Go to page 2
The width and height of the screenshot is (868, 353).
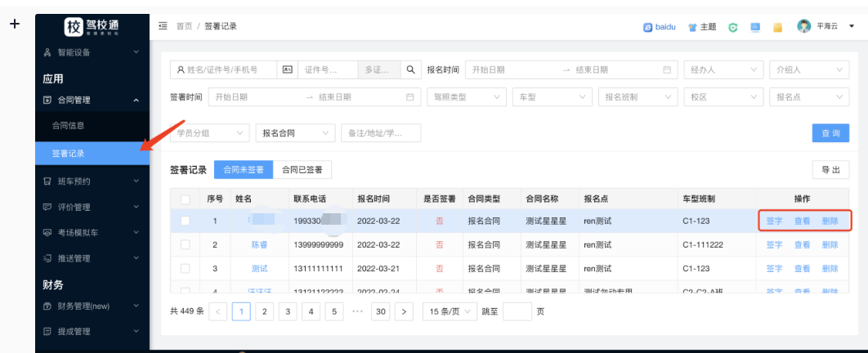point(265,311)
